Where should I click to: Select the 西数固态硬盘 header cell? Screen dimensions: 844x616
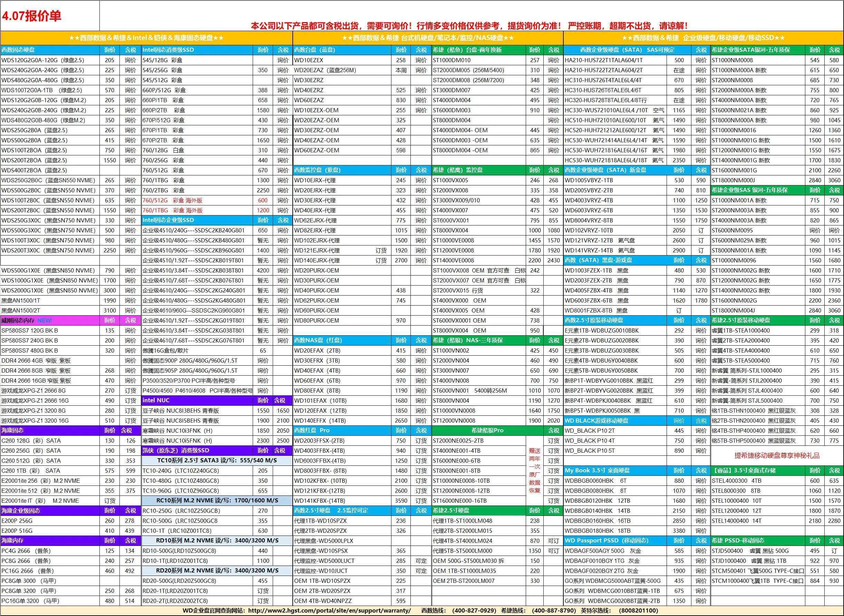point(50,50)
